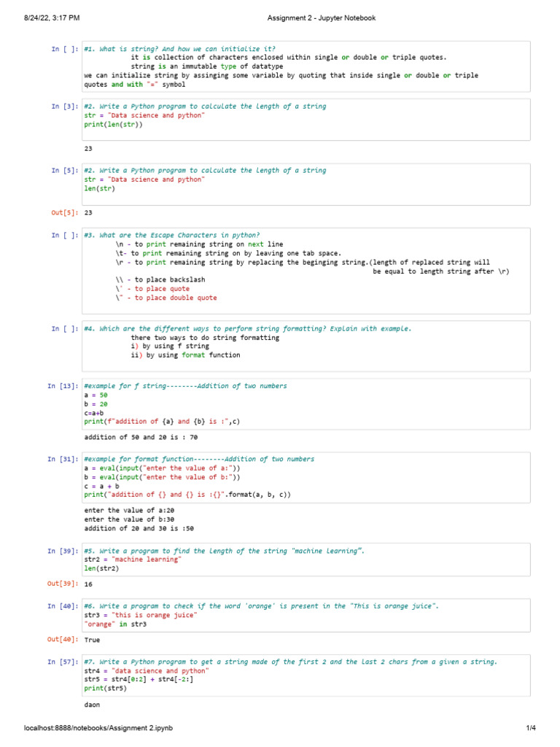Click the 'In [13]:' prompt label
This screenshot has height=747, width=560.
(x=63, y=386)
